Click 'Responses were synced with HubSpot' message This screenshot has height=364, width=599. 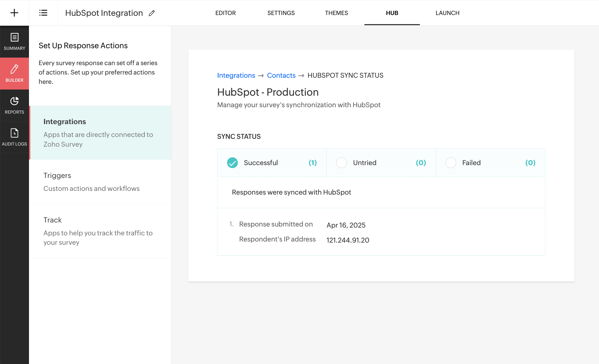click(x=291, y=192)
